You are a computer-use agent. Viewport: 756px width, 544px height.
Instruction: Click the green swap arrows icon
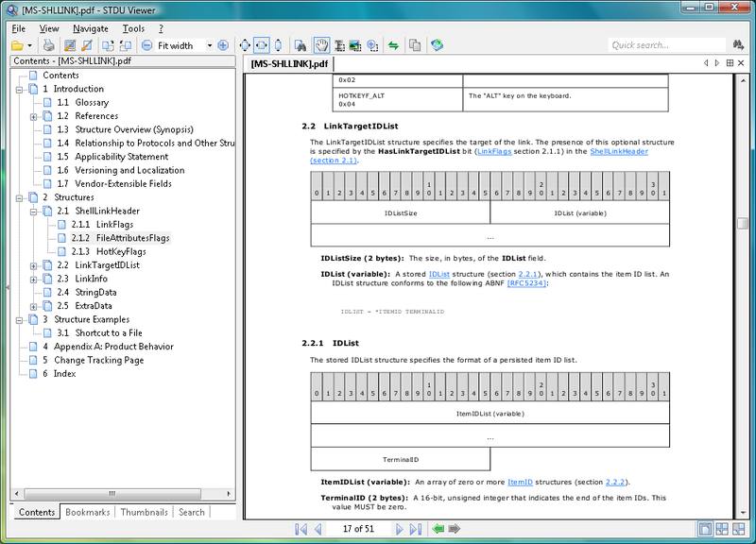393,45
